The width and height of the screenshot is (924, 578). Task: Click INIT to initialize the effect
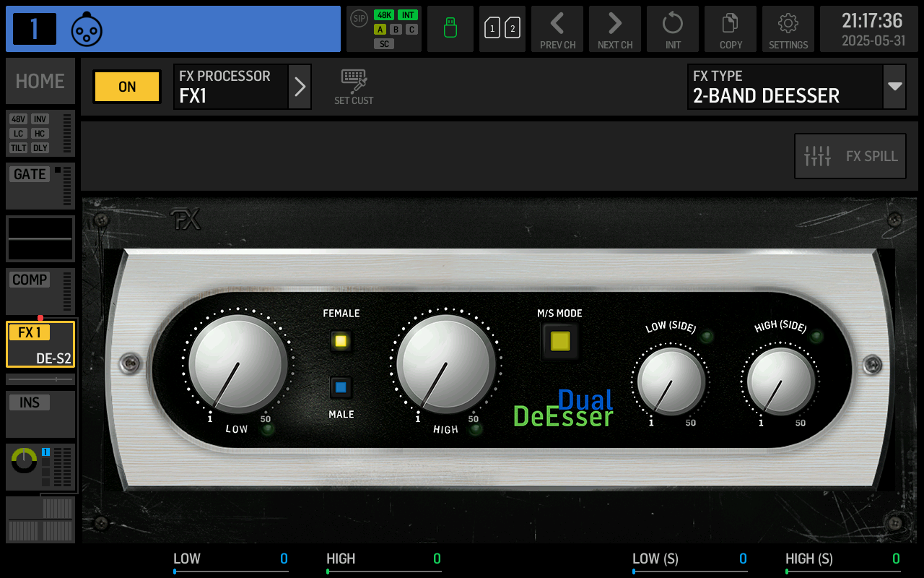[x=672, y=29]
